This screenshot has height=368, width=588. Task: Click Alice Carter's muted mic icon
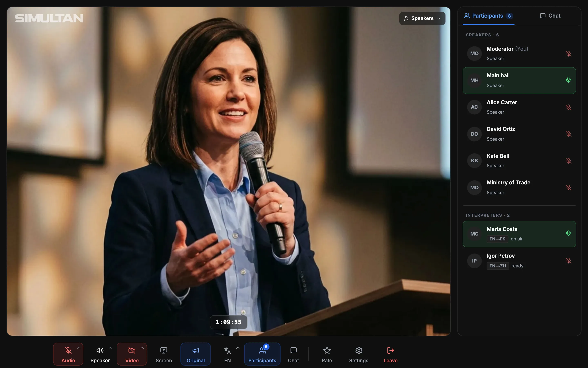(568, 107)
